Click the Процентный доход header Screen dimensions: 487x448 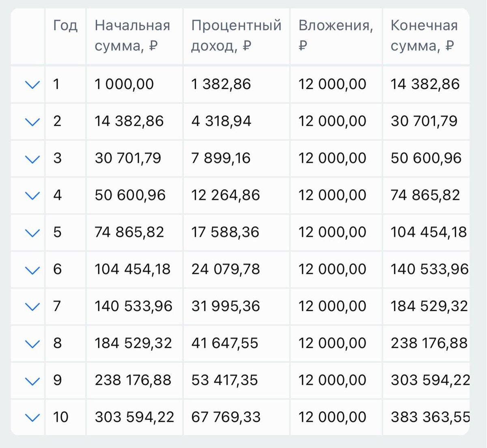point(235,35)
